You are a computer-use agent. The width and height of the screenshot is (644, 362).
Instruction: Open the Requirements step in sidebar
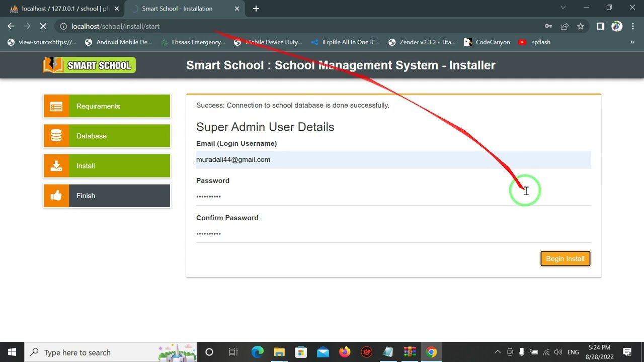[x=107, y=106]
